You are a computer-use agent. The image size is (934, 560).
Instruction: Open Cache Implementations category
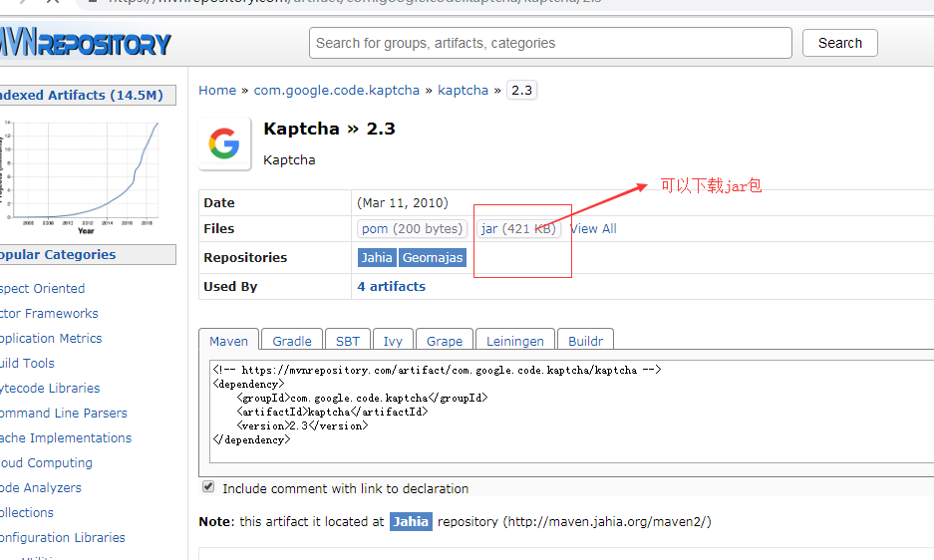tap(66, 437)
